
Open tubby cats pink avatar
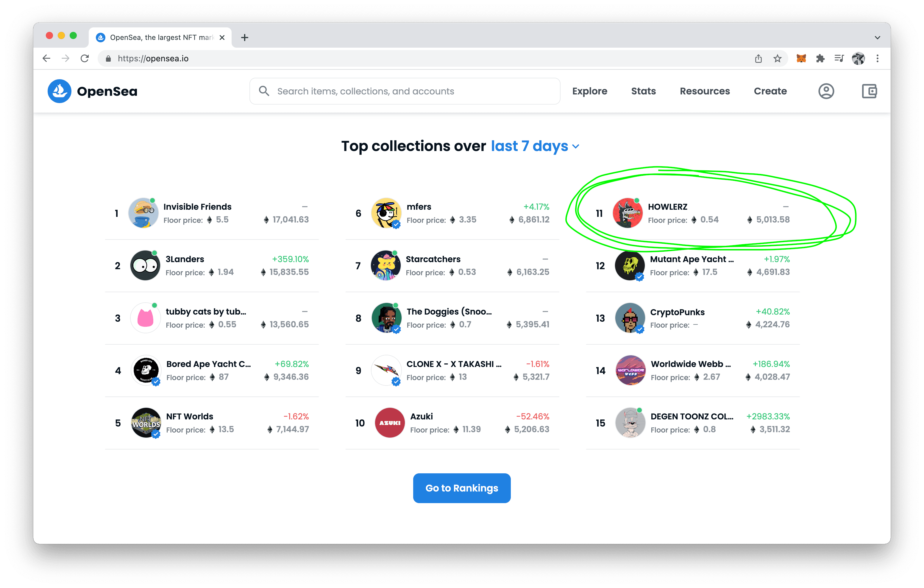(145, 318)
